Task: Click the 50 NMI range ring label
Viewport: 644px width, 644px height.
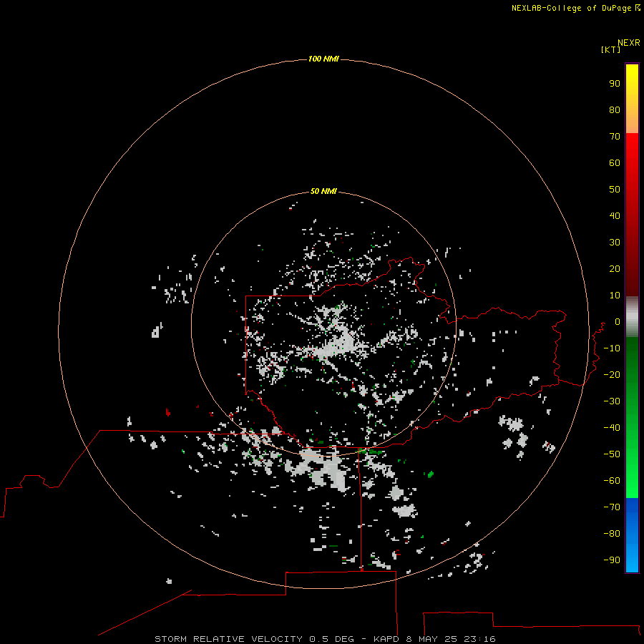Action: (323, 191)
